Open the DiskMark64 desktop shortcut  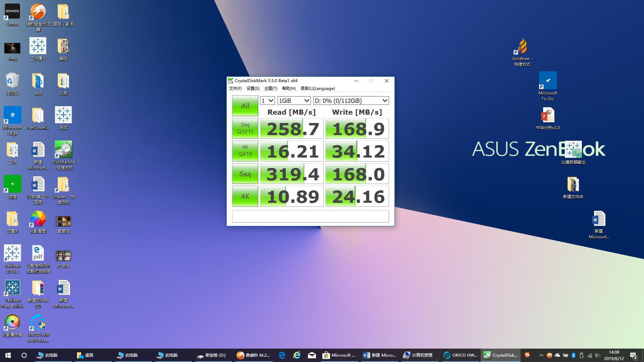(63, 150)
